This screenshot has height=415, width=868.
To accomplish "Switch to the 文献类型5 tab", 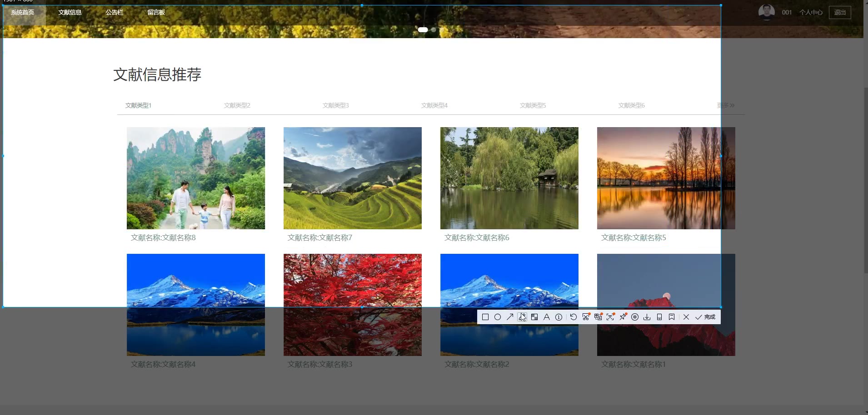I will pyautogui.click(x=533, y=105).
